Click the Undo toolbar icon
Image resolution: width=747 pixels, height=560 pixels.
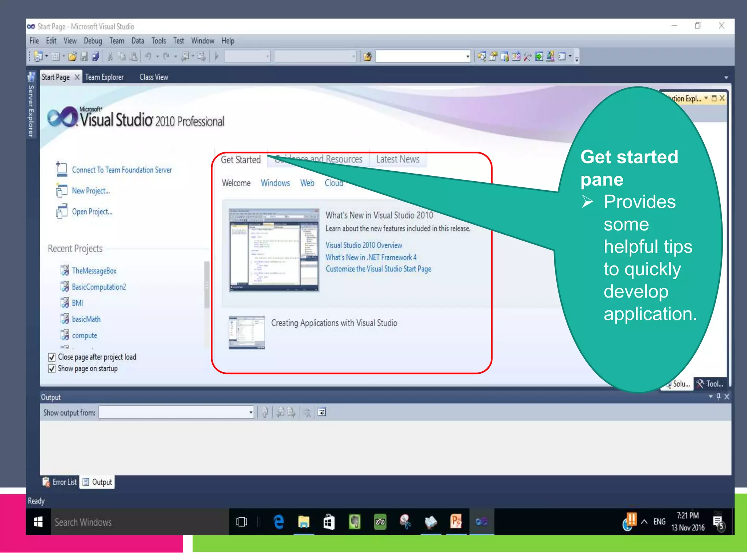[x=148, y=56]
